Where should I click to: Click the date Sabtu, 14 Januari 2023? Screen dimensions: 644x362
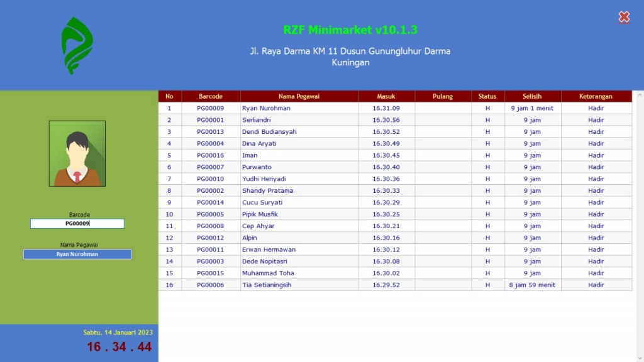click(118, 332)
